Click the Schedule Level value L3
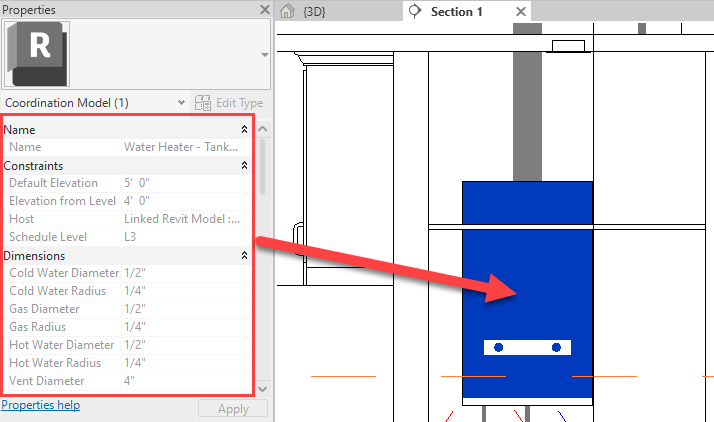 pos(181,238)
